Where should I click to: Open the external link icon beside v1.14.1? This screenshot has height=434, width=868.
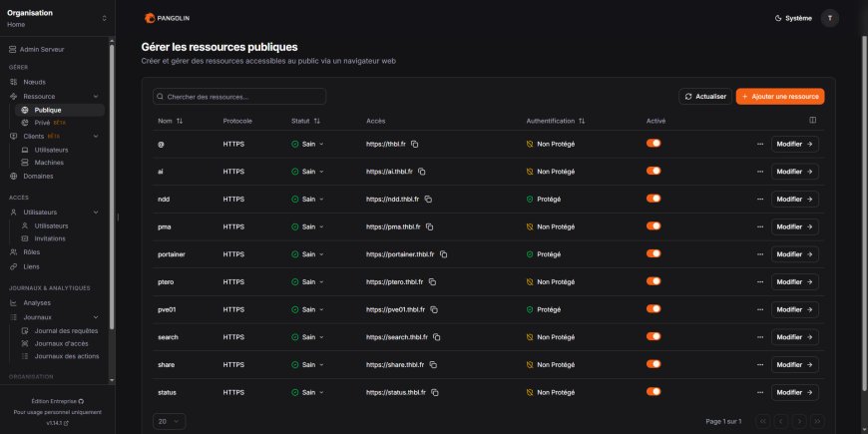[67, 423]
